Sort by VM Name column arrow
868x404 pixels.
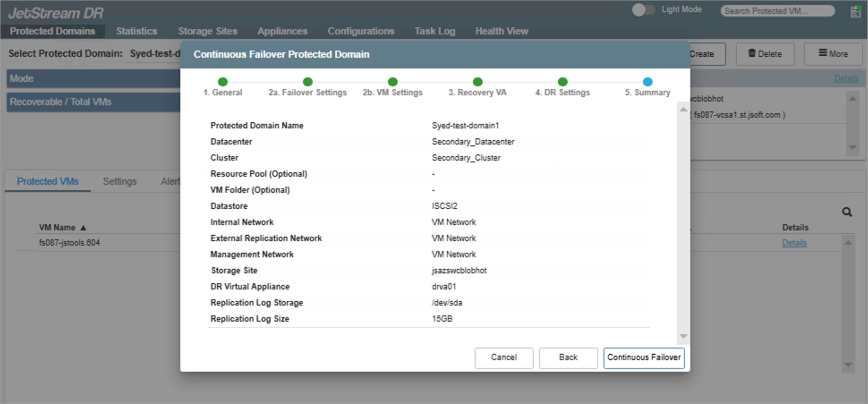[x=83, y=228]
